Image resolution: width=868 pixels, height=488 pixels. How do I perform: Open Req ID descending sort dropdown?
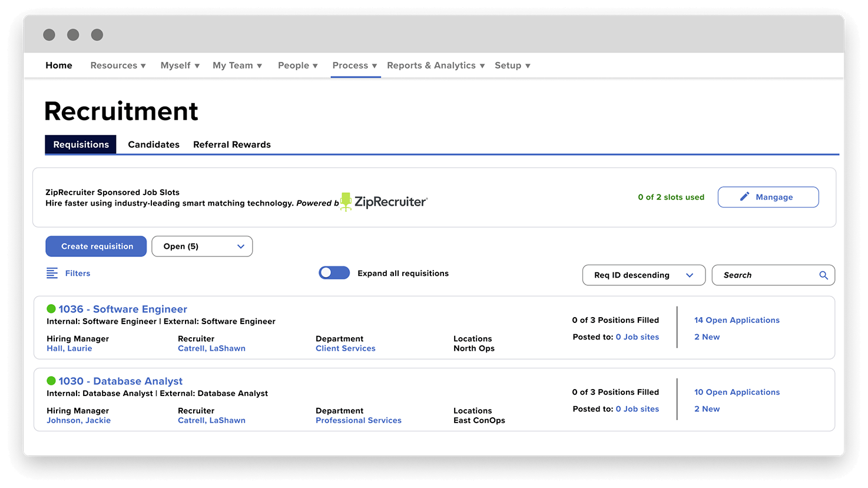644,275
